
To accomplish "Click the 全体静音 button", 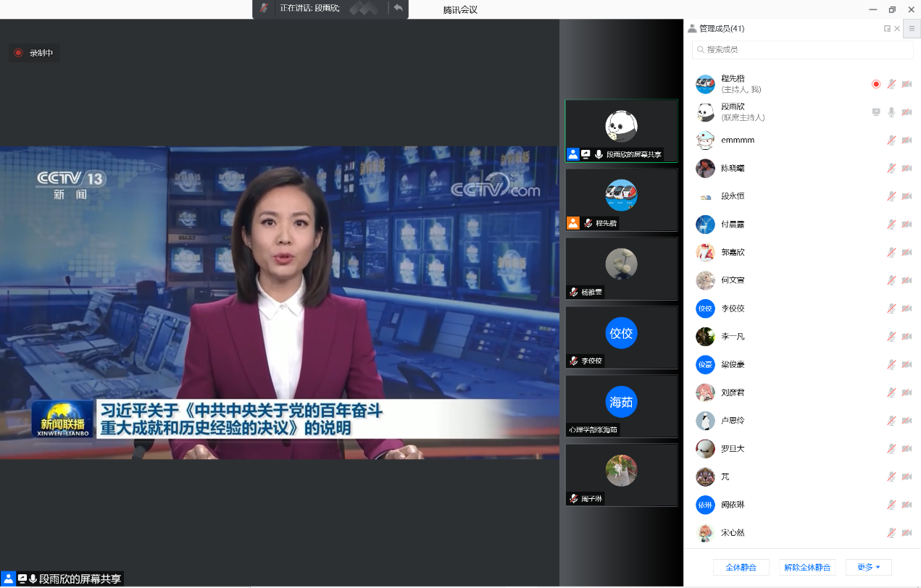I will tap(741, 567).
